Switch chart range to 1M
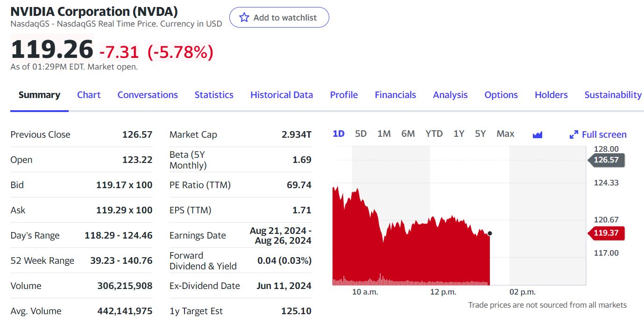The width and height of the screenshot is (644, 324). click(x=384, y=134)
